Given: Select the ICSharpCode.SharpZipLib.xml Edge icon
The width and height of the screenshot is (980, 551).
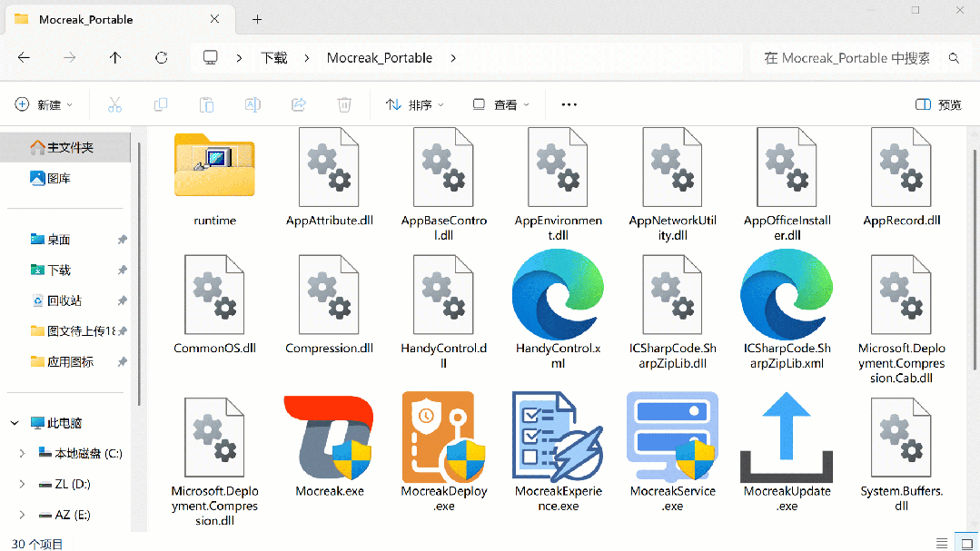Looking at the screenshot, I should [x=787, y=294].
